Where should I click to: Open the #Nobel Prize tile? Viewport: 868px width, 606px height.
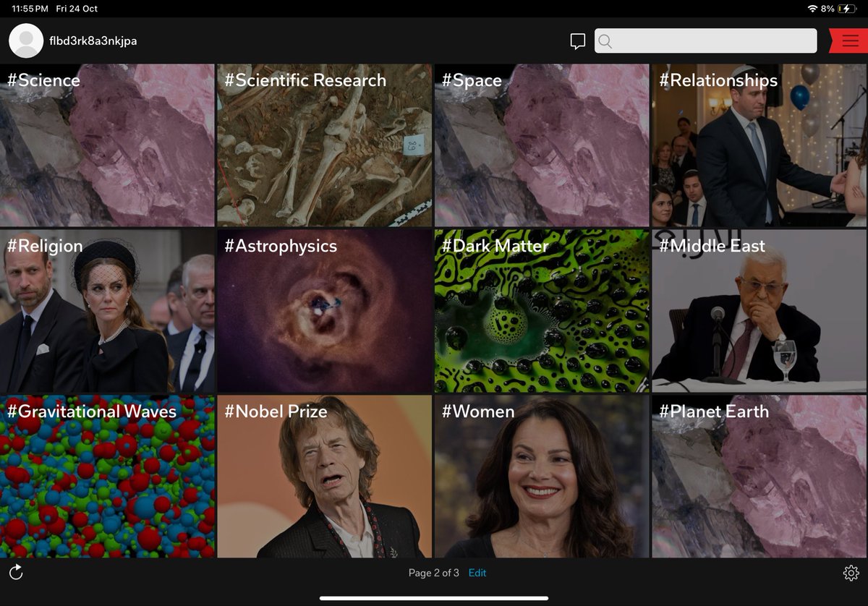tap(325, 477)
